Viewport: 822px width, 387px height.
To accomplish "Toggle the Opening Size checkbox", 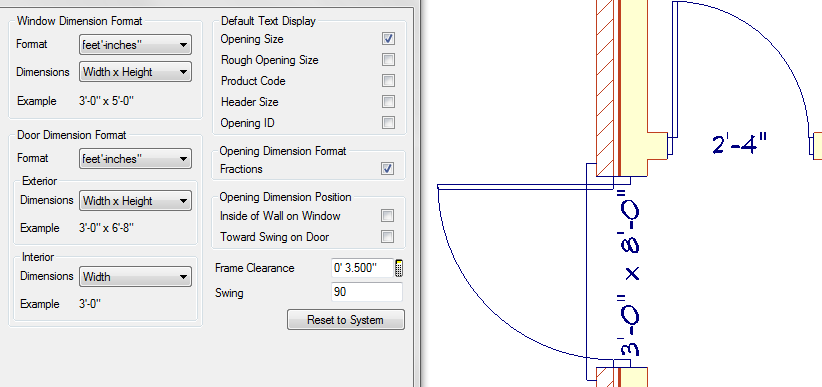I will click(x=388, y=39).
